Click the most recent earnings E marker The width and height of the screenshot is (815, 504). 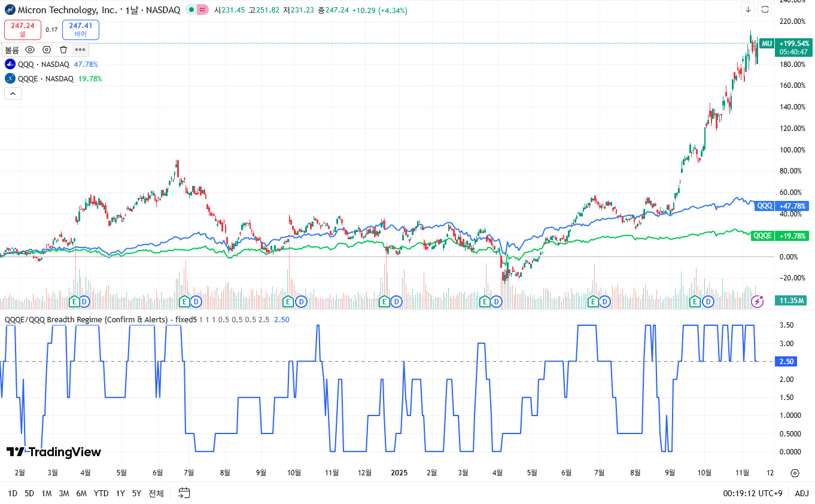(696, 301)
